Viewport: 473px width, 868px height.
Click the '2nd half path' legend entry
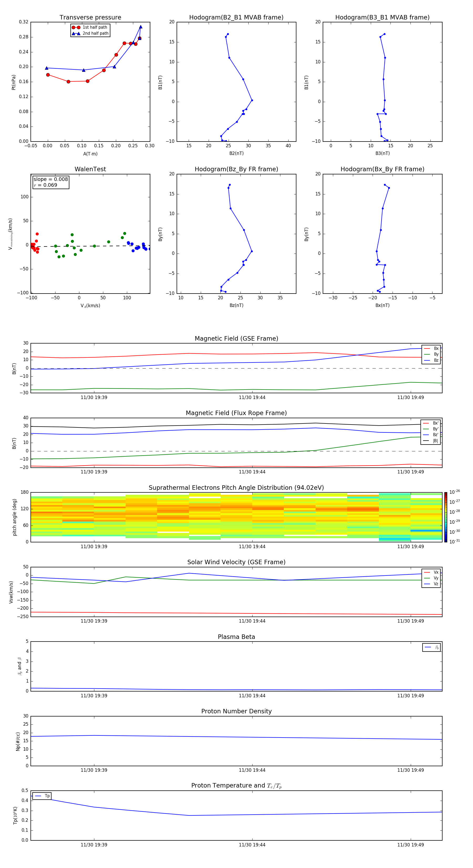click(x=90, y=33)
